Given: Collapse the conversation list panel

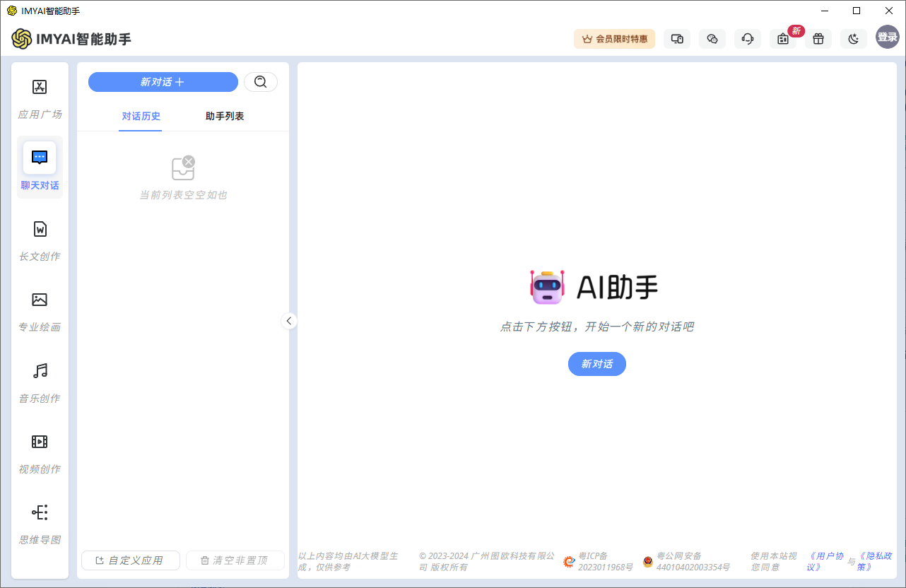Looking at the screenshot, I should tap(288, 321).
